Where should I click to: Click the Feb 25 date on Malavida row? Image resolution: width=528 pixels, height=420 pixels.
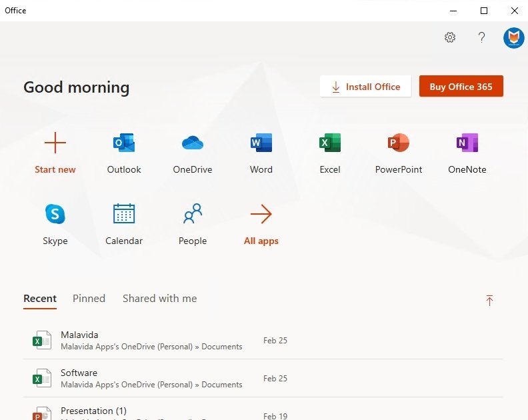point(275,341)
